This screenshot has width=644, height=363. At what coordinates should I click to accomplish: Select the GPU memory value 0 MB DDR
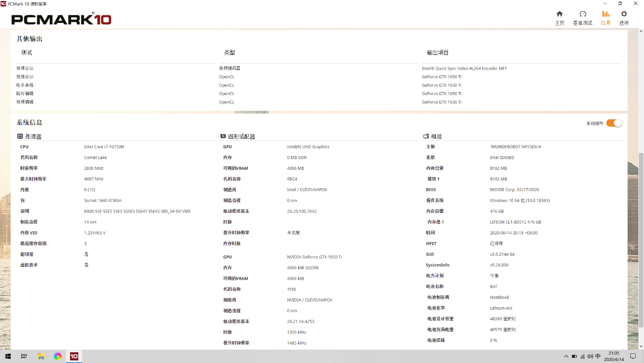coord(297,158)
